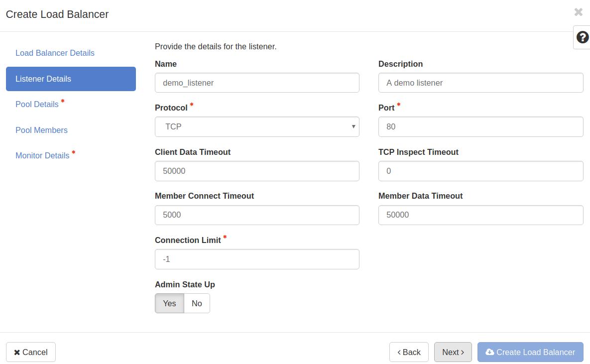Select the Listener Details step

(71, 79)
